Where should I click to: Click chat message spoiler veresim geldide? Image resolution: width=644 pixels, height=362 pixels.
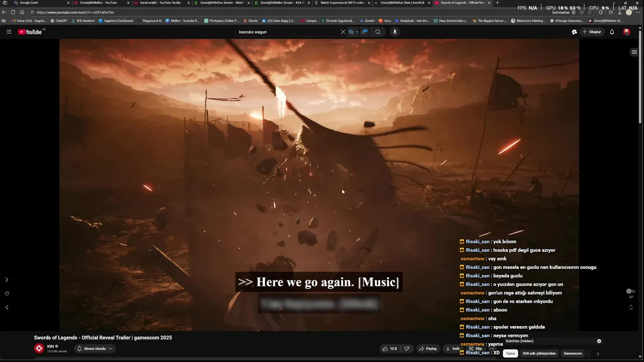tap(519, 327)
